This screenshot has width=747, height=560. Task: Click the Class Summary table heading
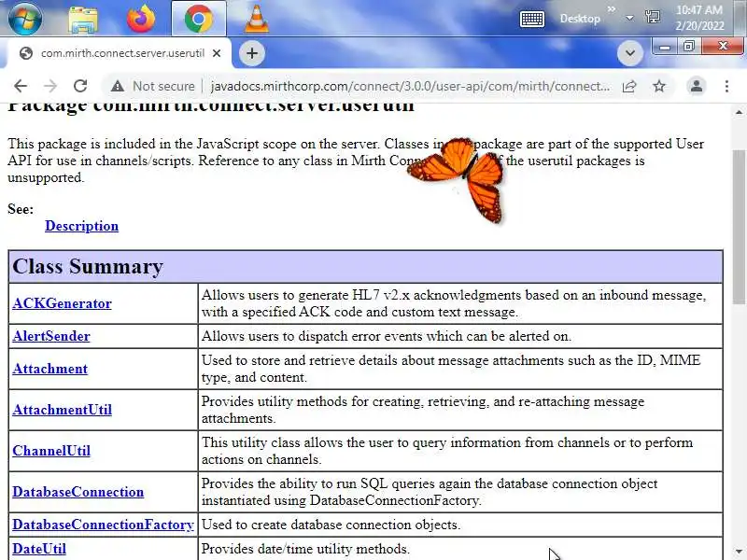click(88, 266)
